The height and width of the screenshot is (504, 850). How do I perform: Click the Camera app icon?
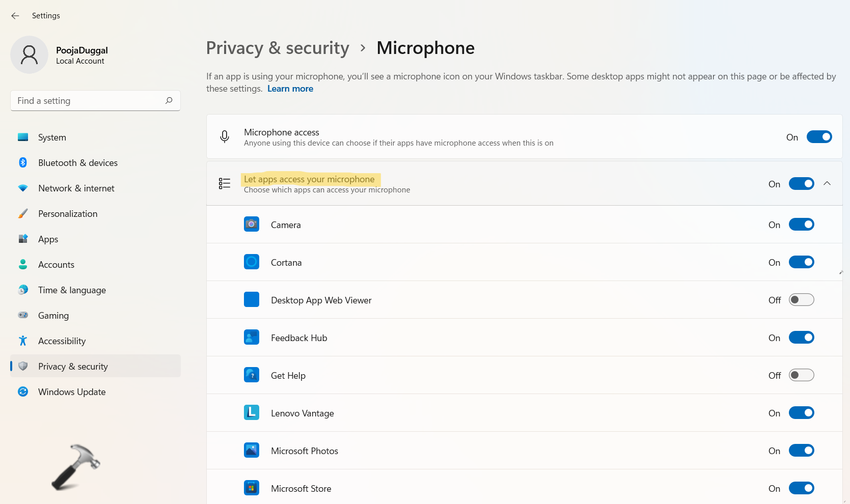point(252,225)
